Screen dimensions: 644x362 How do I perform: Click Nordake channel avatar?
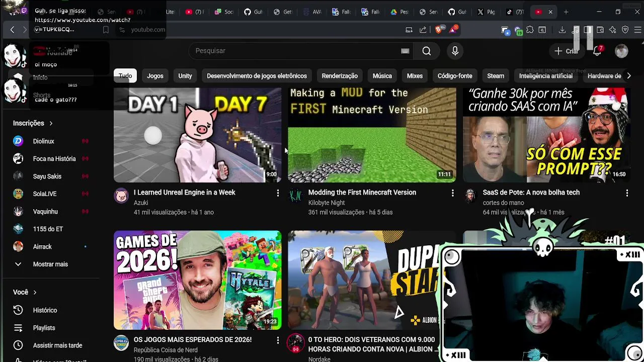[296, 343]
